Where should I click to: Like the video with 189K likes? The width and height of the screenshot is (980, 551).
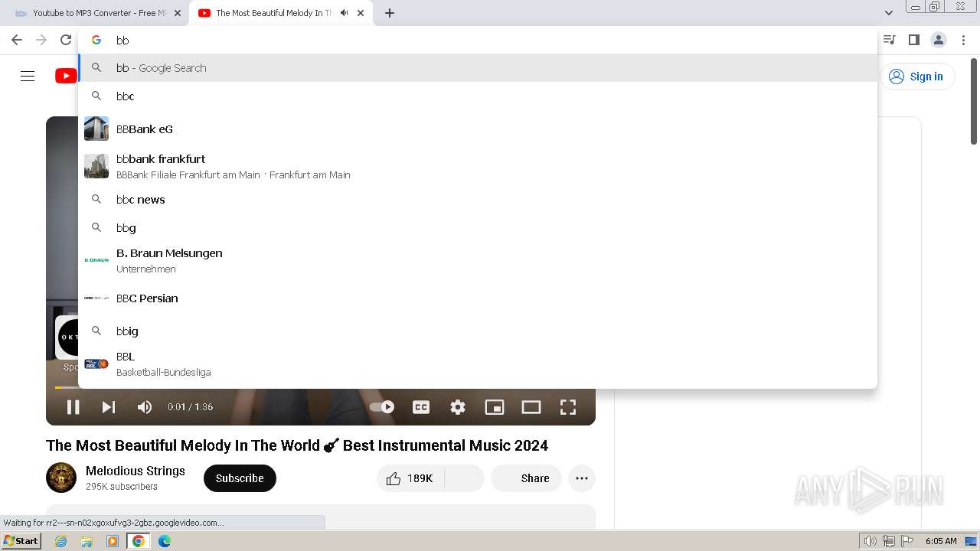pos(410,478)
